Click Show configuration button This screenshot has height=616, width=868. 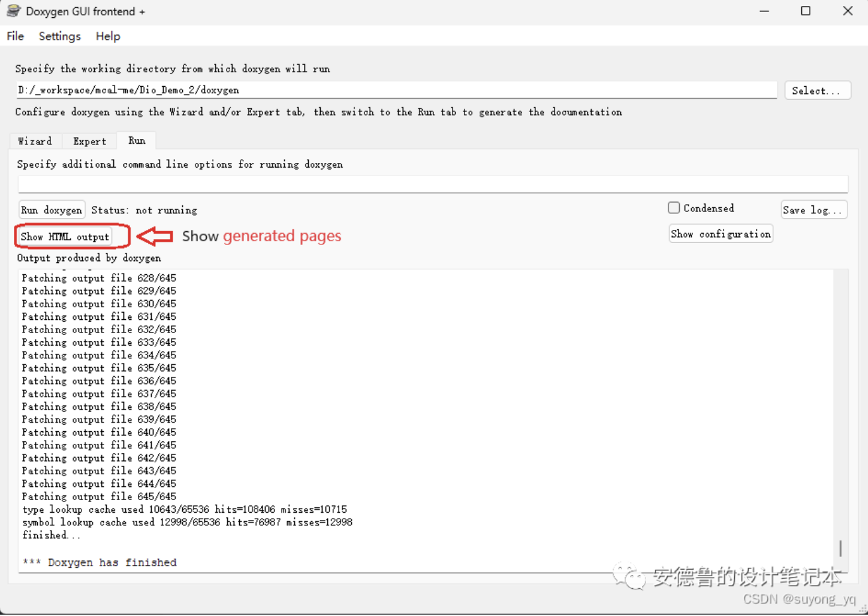coord(721,234)
